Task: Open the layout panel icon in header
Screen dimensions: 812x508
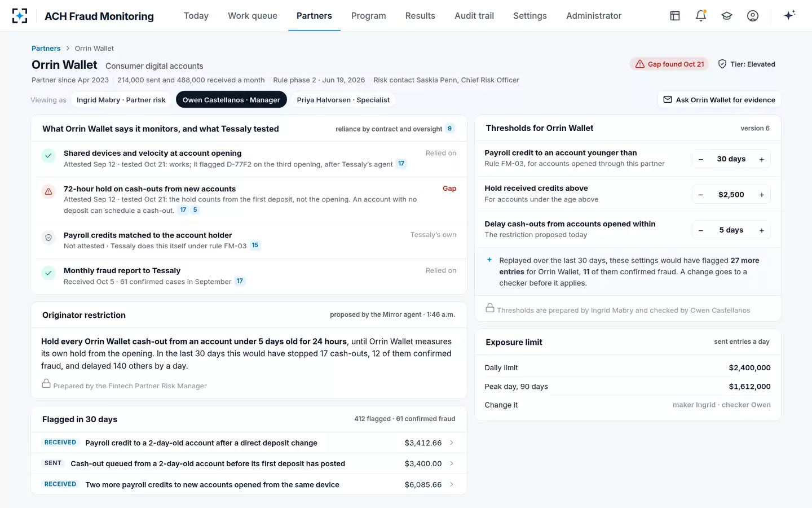Action: coord(675,16)
